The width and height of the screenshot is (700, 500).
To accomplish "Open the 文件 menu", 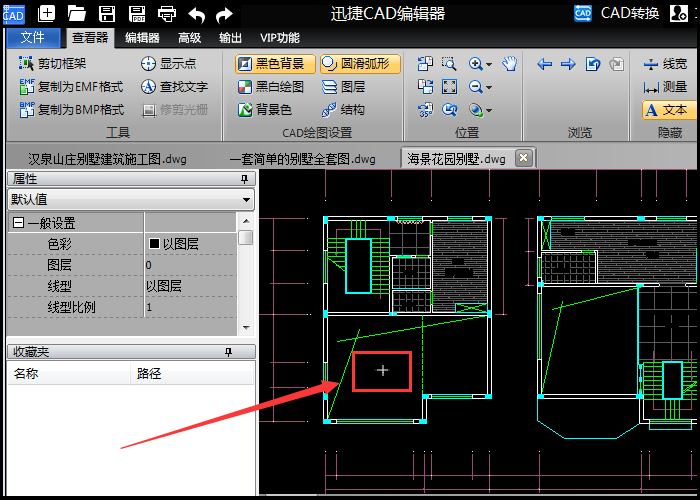I will coord(33,38).
